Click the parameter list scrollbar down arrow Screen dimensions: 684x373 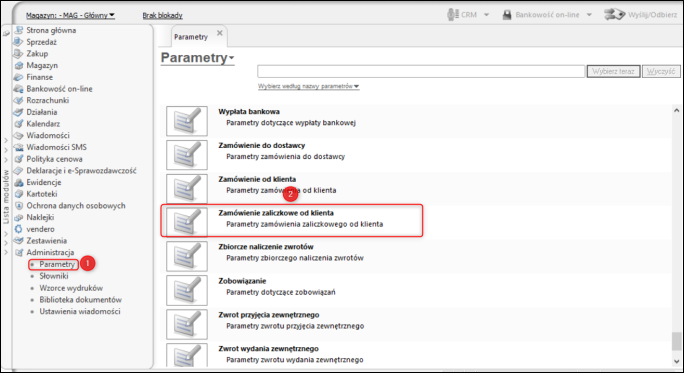point(677,361)
